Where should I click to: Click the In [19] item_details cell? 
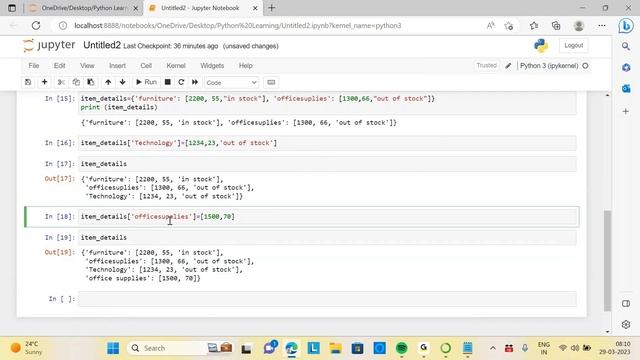[x=327, y=237]
